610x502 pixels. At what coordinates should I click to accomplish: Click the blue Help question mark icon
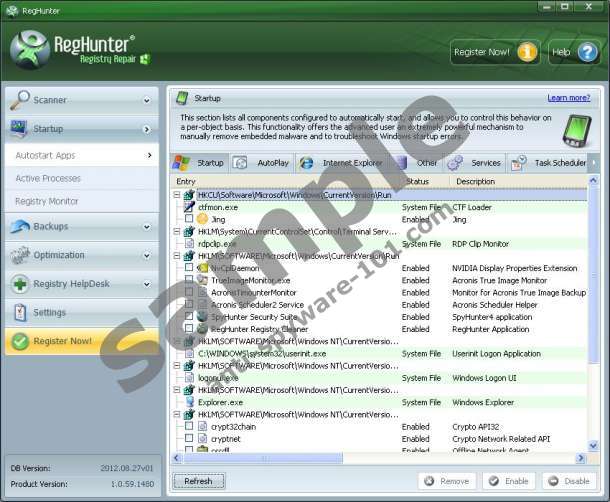[x=587, y=52]
